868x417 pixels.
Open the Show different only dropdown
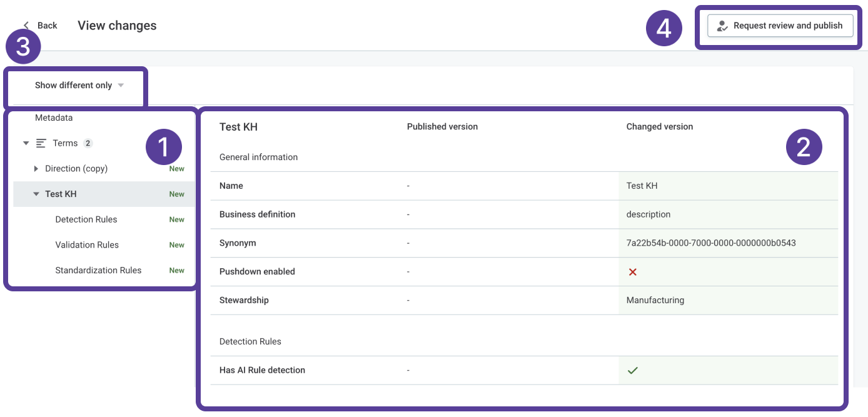[79, 86]
